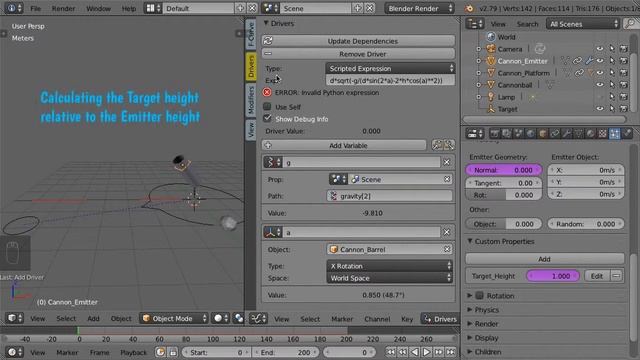Image resolution: width=640 pixels, height=360 pixels.
Task: Open X Rotation type dropdown
Action: point(390,266)
